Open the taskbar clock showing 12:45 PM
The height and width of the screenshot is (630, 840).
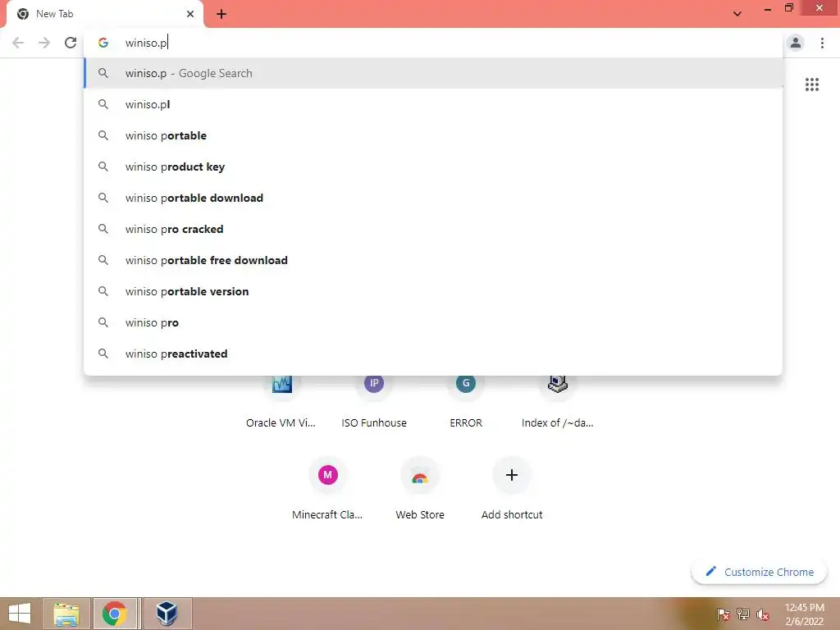tap(804, 614)
